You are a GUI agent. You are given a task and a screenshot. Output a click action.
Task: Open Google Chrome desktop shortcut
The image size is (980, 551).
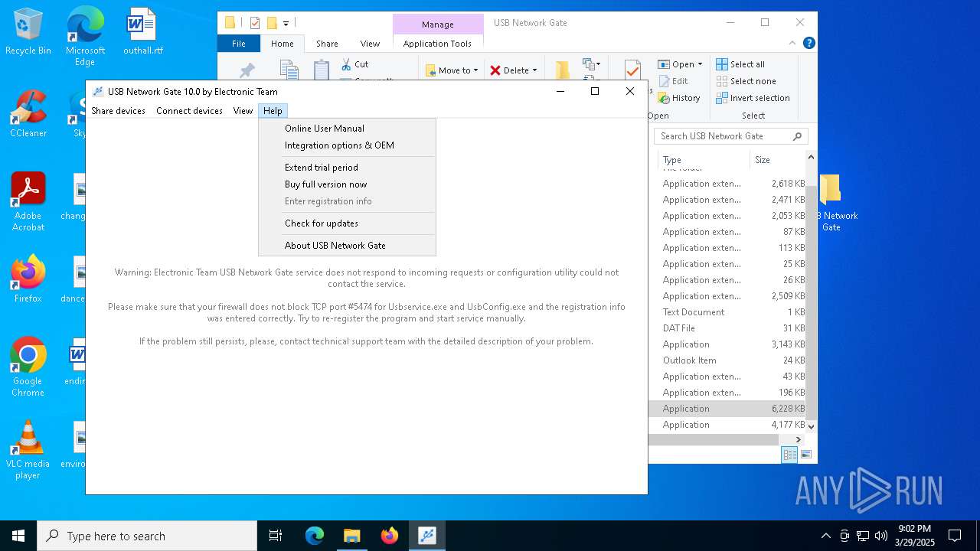tap(28, 367)
